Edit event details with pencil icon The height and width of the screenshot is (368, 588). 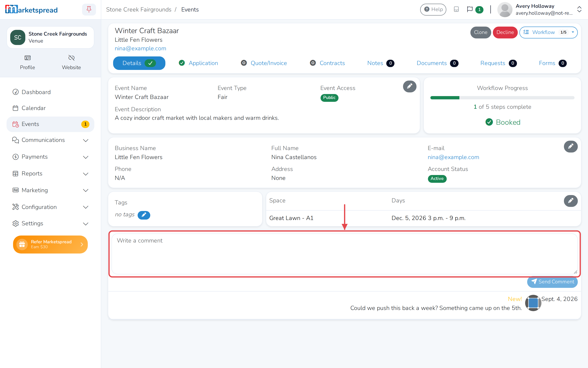pos(409,86)
